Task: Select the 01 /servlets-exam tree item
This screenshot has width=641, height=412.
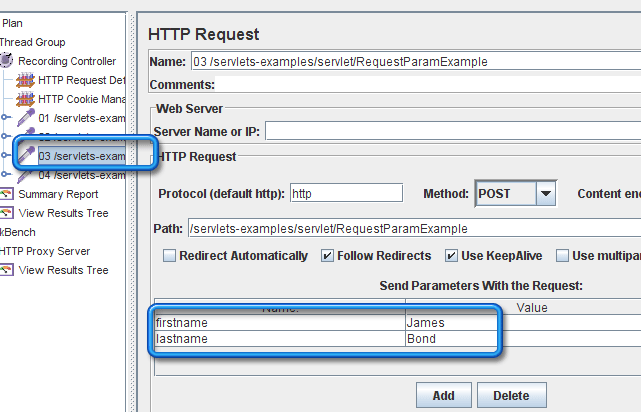Action: pyautogui.click(x=81, y=118)
